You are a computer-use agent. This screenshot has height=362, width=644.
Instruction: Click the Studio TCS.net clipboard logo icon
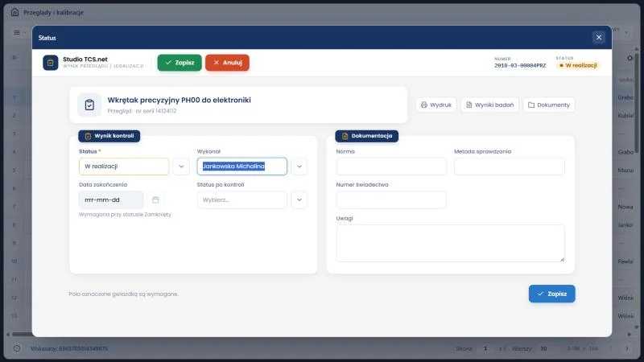[51, 63]
